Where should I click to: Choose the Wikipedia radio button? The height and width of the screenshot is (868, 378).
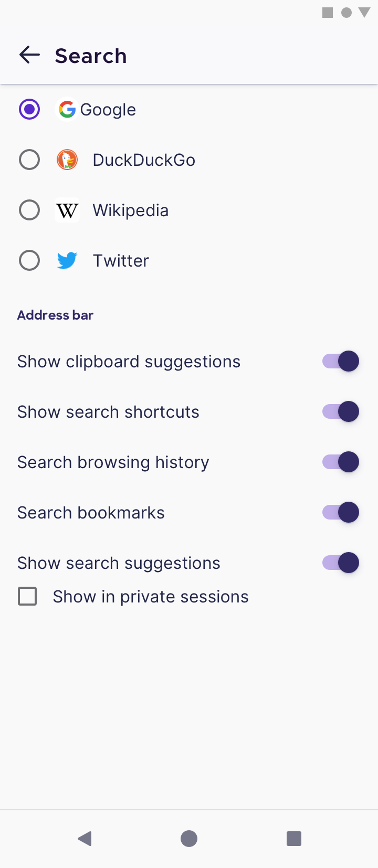point(29,210)
